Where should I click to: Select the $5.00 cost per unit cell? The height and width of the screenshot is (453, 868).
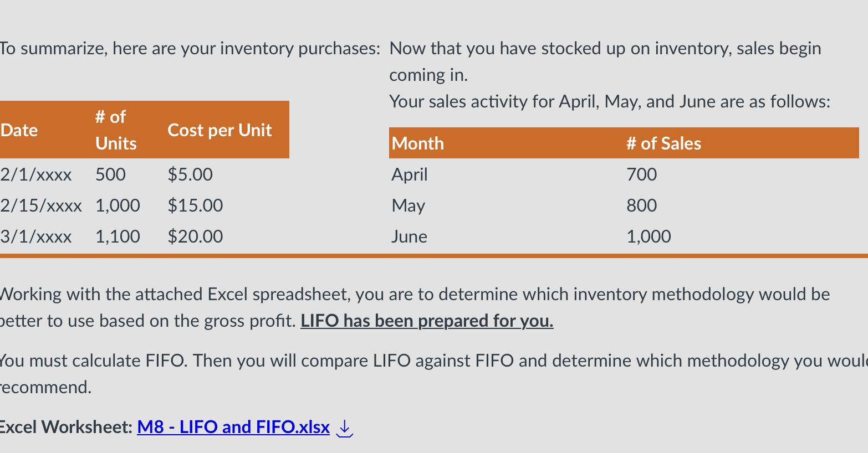pos(190,174)
